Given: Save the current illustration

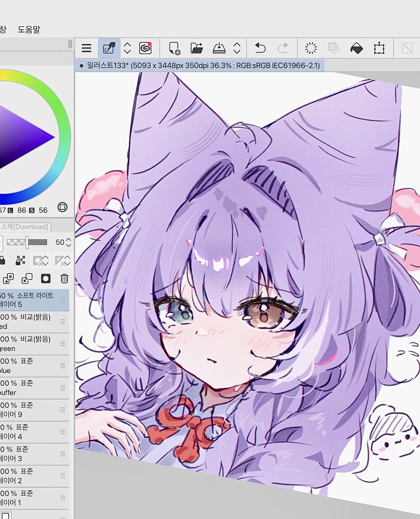Looking at the screenshot, I should tap(219, 48).
